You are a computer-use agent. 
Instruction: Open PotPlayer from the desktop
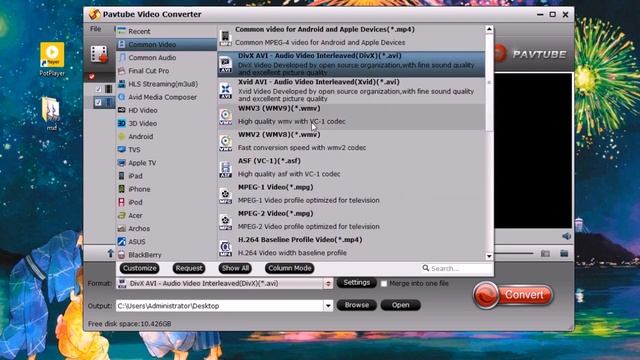tap(52, 59)
